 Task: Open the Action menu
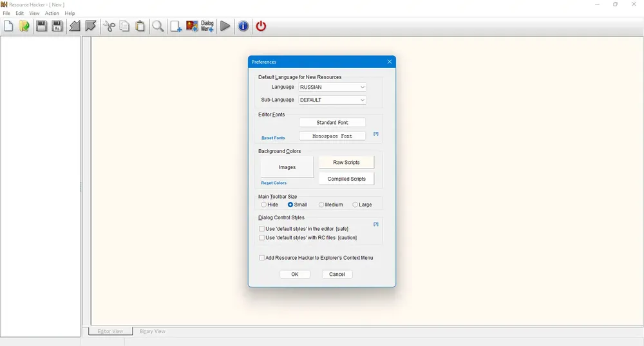(x=52, y=13)
